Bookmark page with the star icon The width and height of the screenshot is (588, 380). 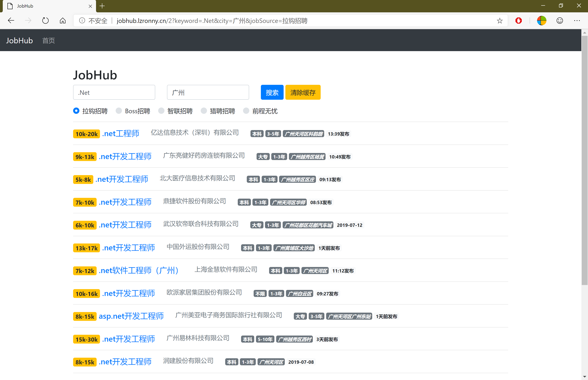coord(500,21)
